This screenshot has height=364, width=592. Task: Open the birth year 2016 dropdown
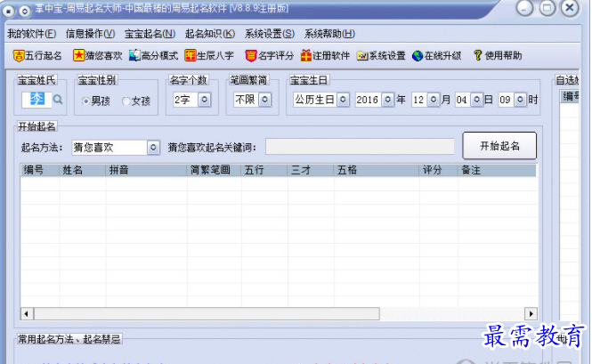point(388,100)
